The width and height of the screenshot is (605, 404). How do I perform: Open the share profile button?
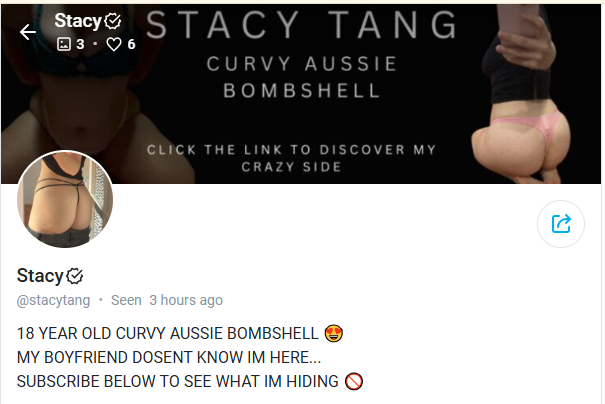point(561,224)
